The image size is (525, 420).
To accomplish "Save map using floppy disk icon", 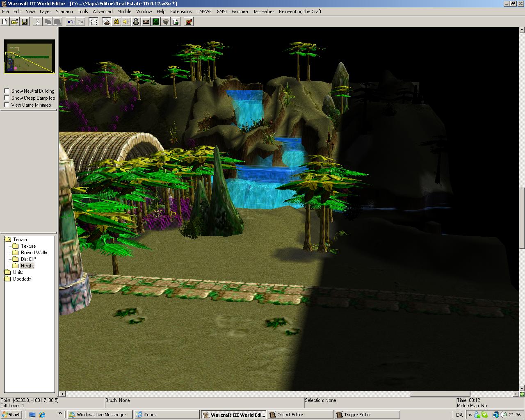I will tap(25, 22).
